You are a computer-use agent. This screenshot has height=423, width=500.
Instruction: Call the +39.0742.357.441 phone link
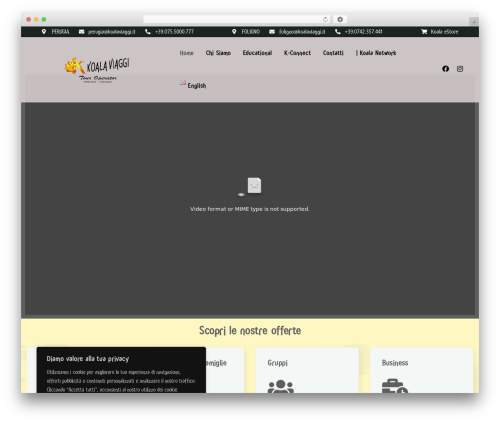tap(363, 32)
